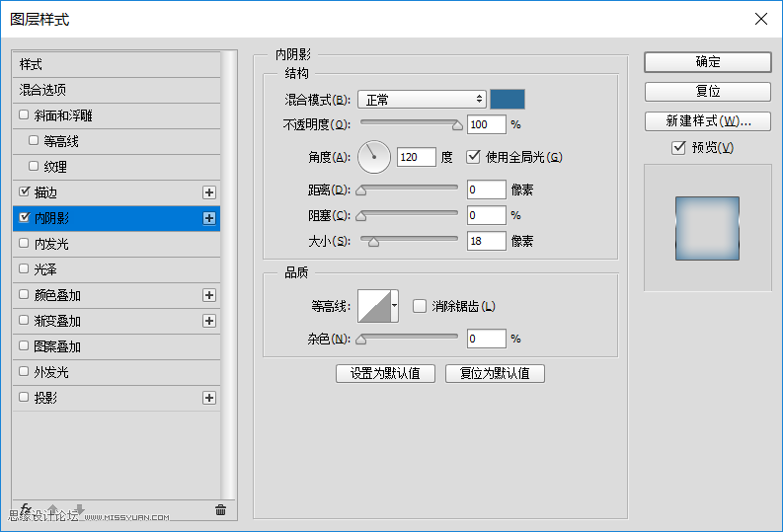Select the 样式 list header item

click(x=116, y=64)
